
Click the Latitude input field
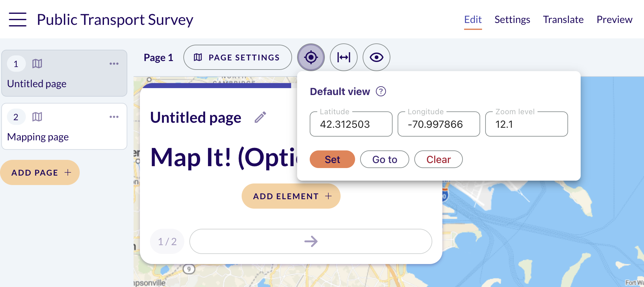(x=351, y=124)
